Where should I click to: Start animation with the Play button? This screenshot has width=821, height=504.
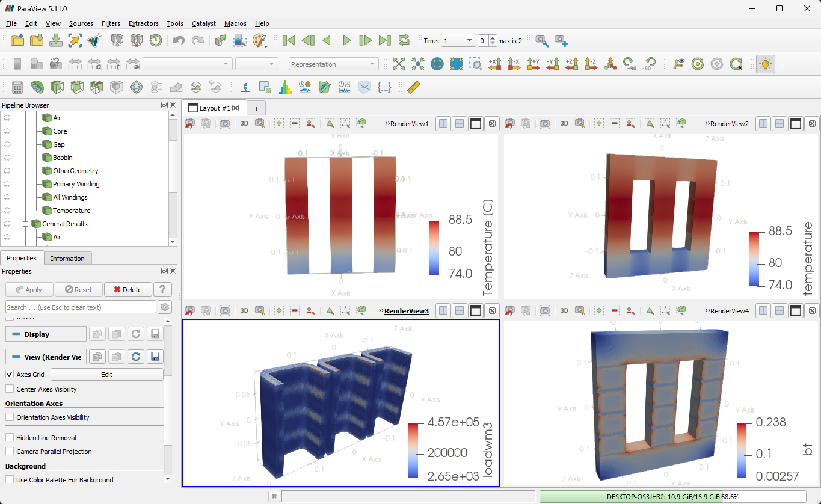click(x=346, y=40)
